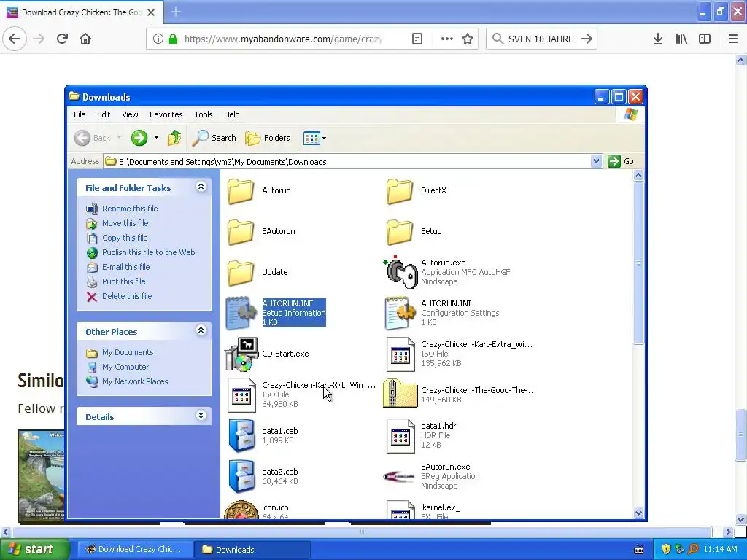
Task: Click Copy this file
Action: pos(125,238)
